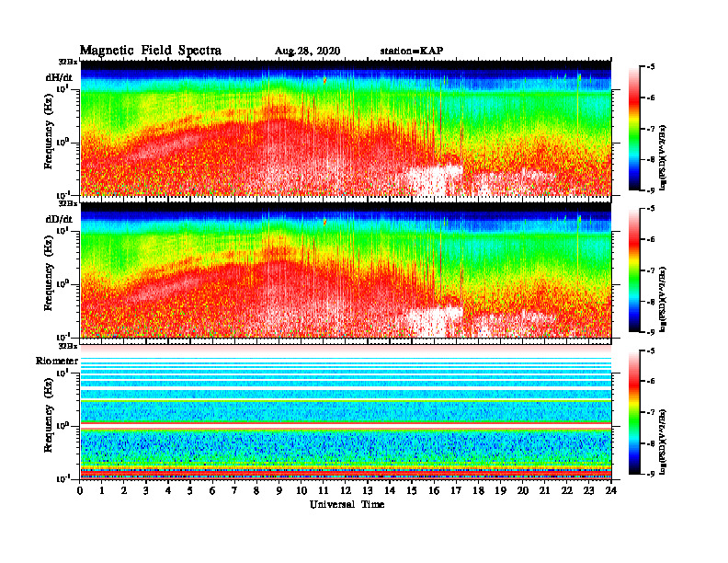Viewport: 728px width, 563px height.
Task: Click the "8" hour tick label
Action: [x=256, y=490]
